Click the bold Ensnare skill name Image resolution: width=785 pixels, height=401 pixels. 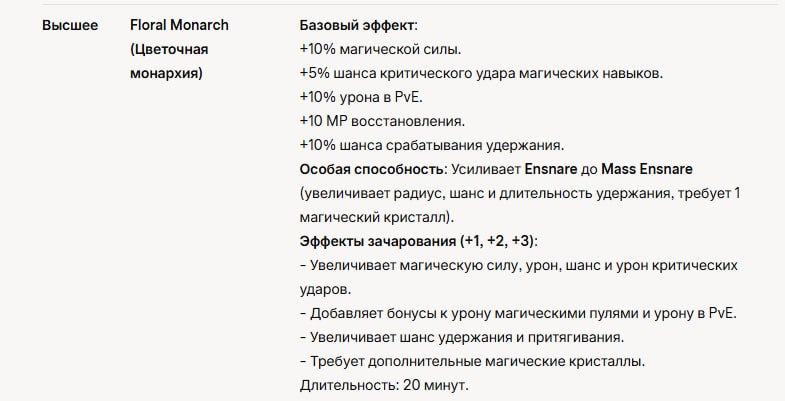click(551, 169)
